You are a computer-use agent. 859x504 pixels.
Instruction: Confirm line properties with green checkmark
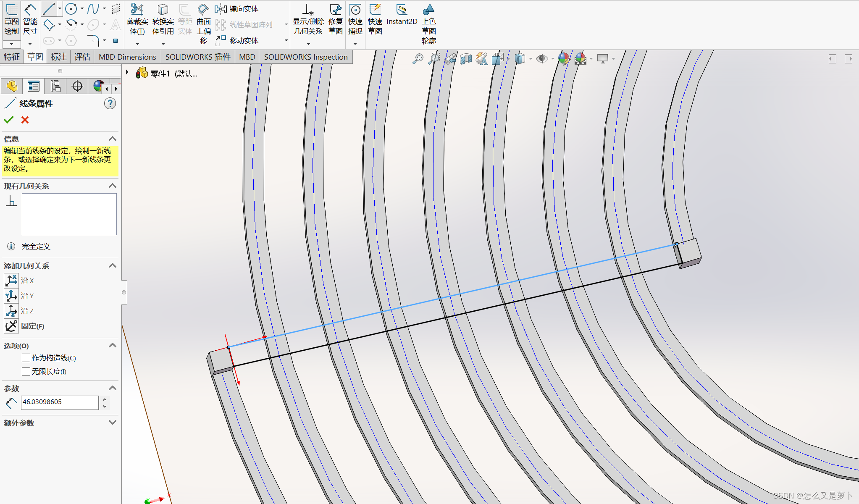coord(9,120)
